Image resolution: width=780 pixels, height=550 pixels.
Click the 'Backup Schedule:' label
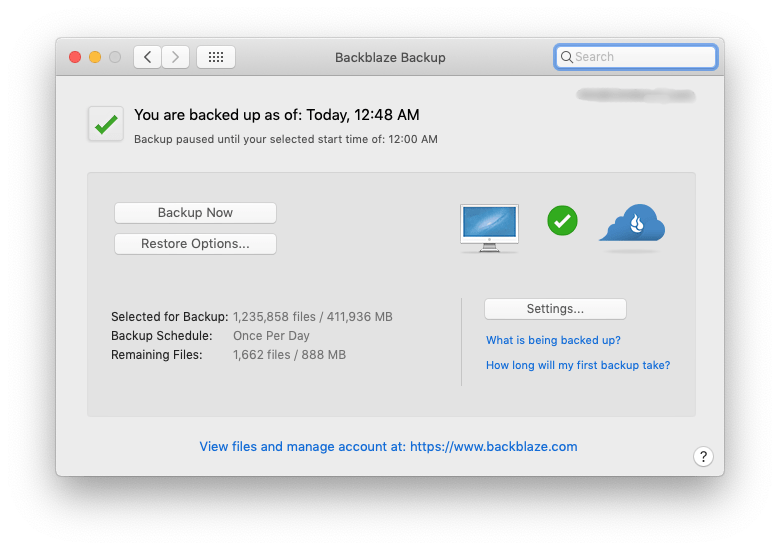tap(162, 336)
